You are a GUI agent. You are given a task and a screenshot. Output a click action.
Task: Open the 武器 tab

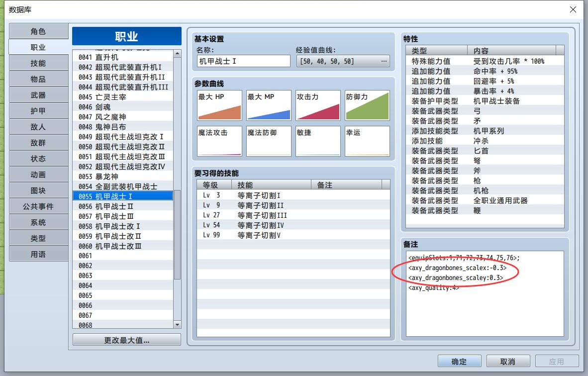pyautogui.click(x=38, y=95)
